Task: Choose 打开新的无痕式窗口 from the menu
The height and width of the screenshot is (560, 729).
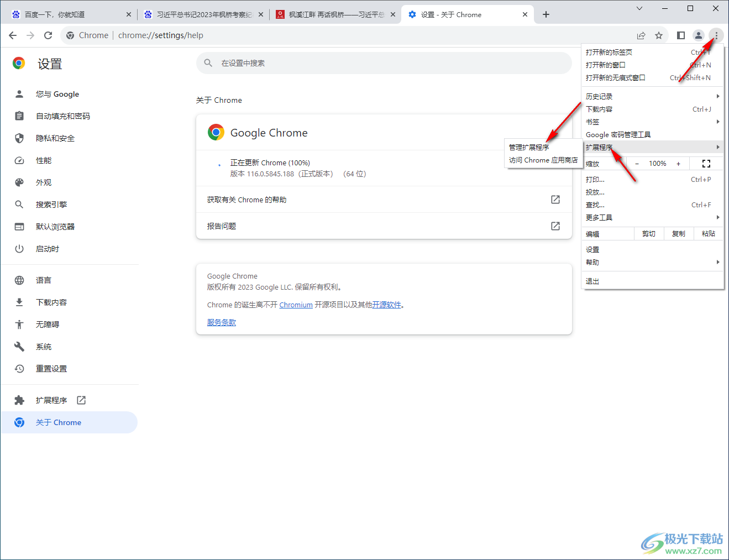Action: [x=653, y=77]
